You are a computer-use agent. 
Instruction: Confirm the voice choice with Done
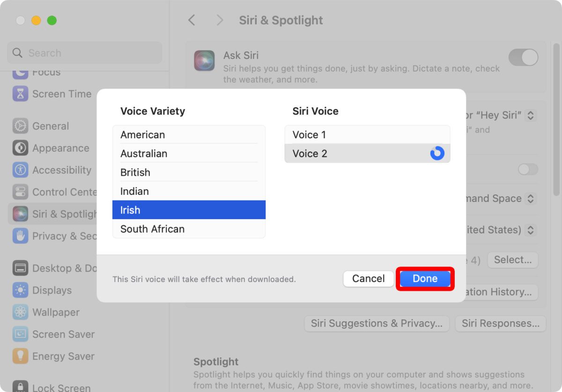[x=424, y=278]
